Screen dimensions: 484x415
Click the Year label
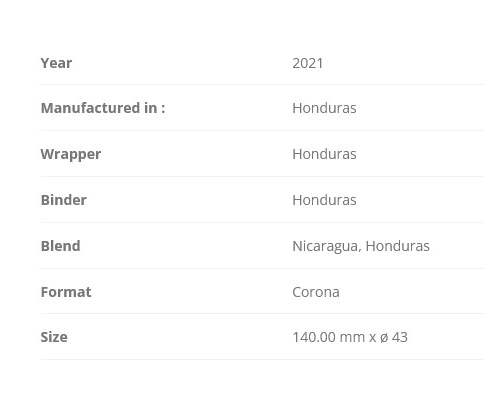click(x=56, y=63)
